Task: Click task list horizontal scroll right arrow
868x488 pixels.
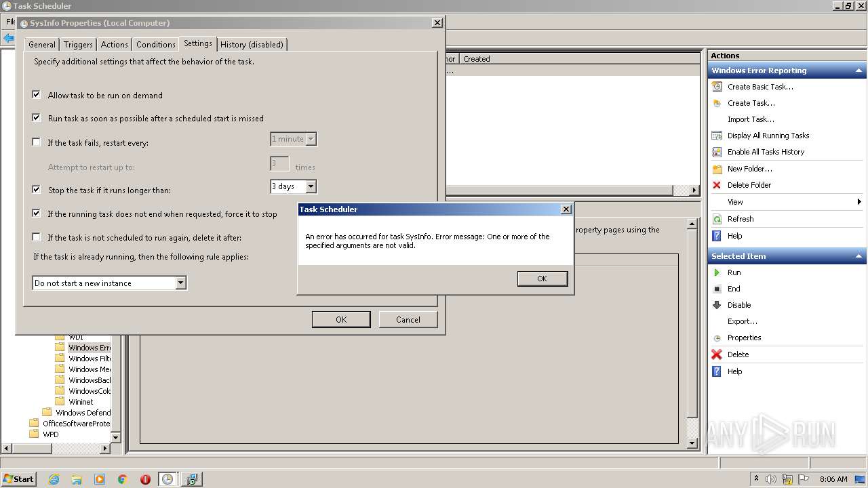Action: (694, 190)
